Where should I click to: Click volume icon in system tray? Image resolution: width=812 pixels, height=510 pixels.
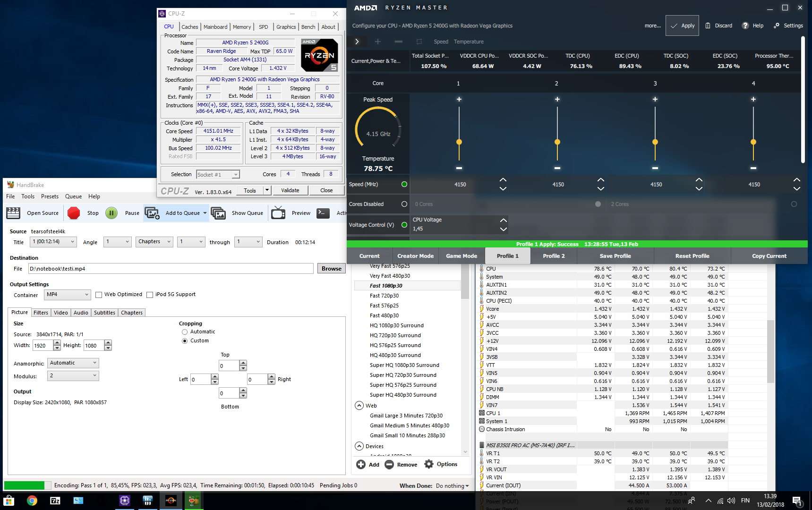(x=731, y=501)
